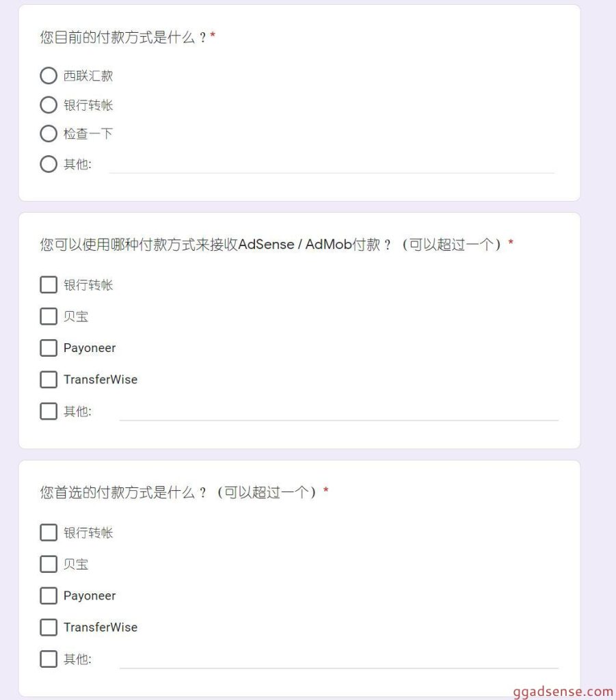Click the ggadsense.com watermark link
This screenshot has width=616, height=700.
click(563, 691)
